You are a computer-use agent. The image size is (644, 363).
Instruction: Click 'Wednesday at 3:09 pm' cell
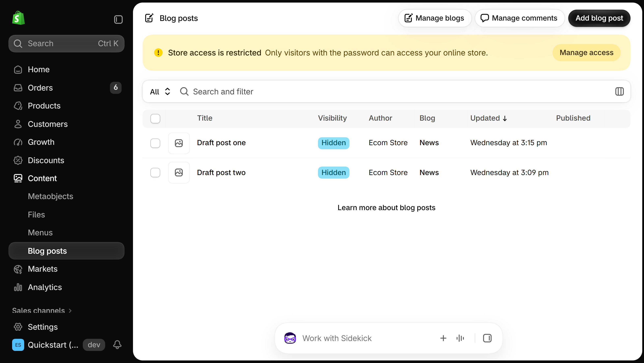point(509,173)
